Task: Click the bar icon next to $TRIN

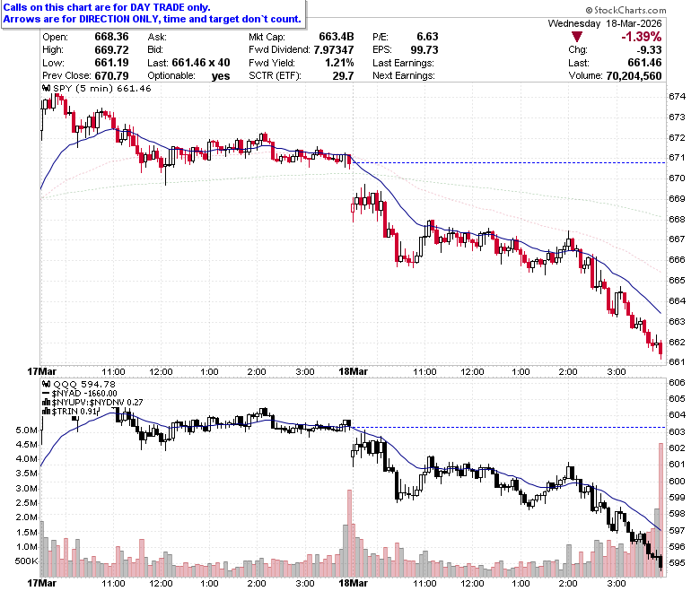Action: (x=47, y=412)
